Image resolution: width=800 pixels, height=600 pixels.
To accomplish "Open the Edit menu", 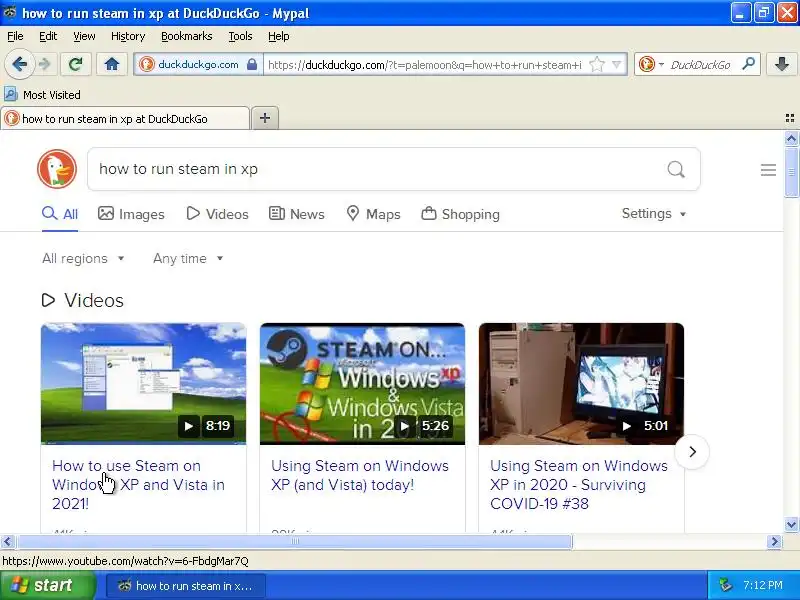I will 48,36.
